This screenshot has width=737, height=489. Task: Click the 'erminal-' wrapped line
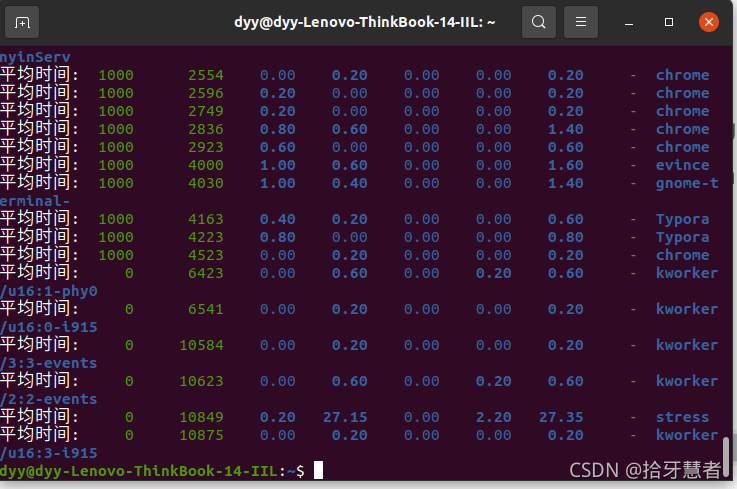35,201
